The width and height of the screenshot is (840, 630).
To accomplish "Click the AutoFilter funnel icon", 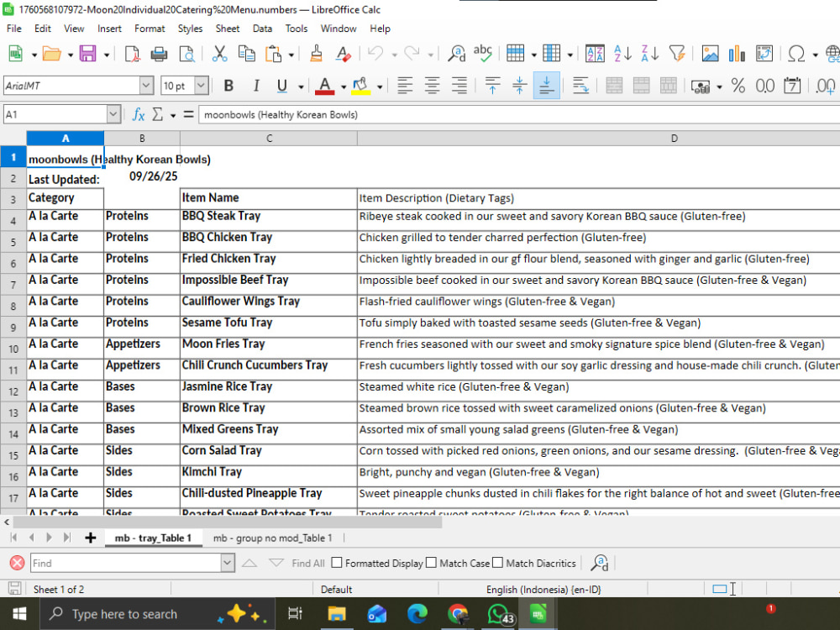I will (677, 54).
